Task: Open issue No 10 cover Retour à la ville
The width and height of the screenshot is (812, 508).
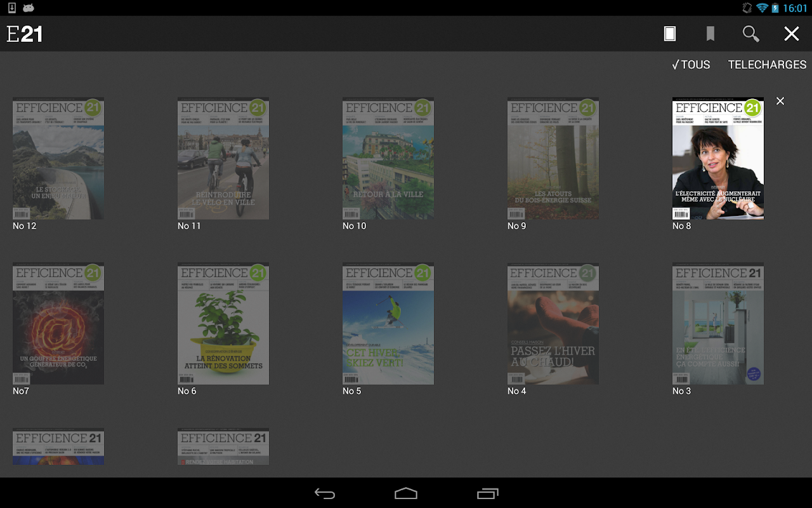Action: 388,159
